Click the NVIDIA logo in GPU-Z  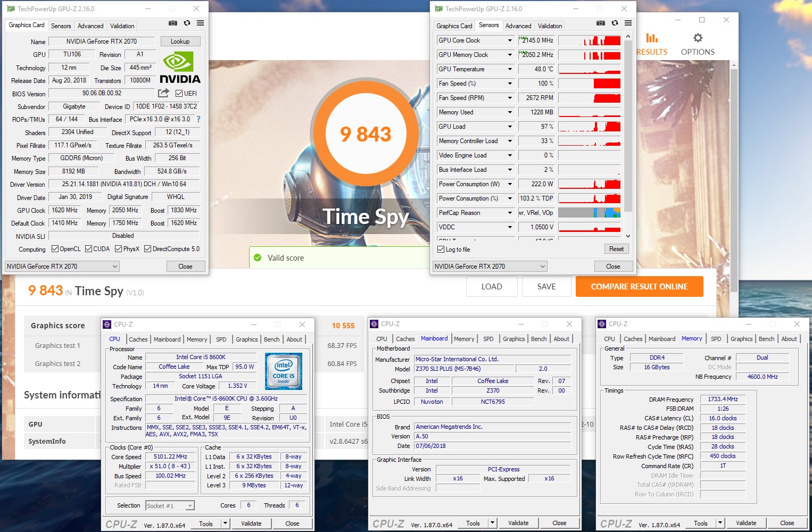pyautogui.click(x=180, y=68)
